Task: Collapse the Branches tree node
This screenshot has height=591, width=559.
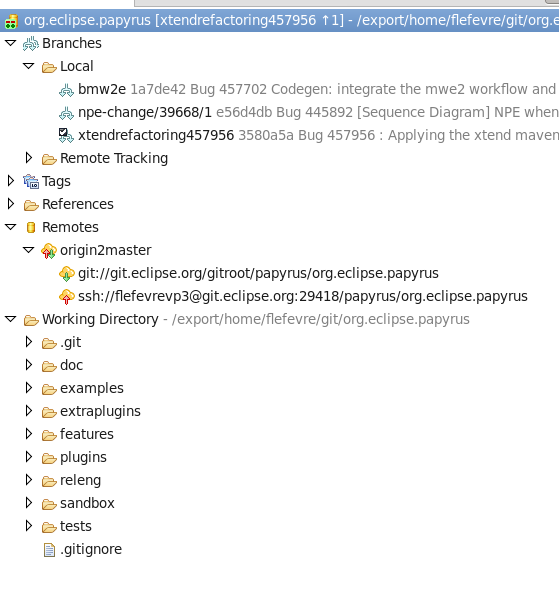Action: pos(11,43)
